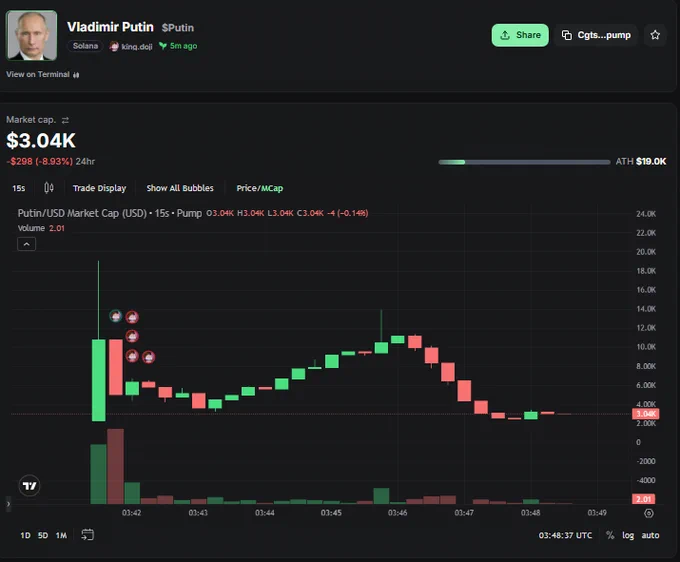
Task: Click the Solana chain tag
Action: (x=85, y=46)
